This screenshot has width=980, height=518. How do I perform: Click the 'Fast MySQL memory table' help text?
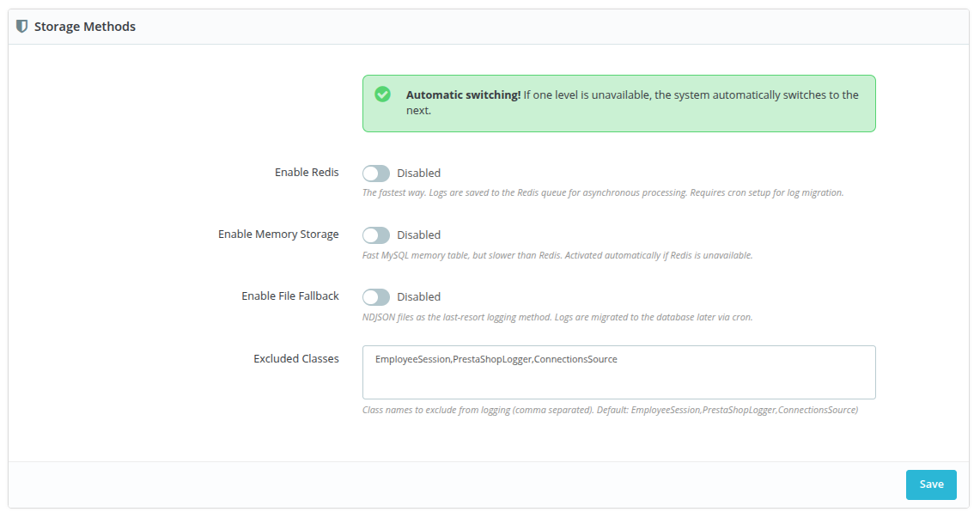557,255
